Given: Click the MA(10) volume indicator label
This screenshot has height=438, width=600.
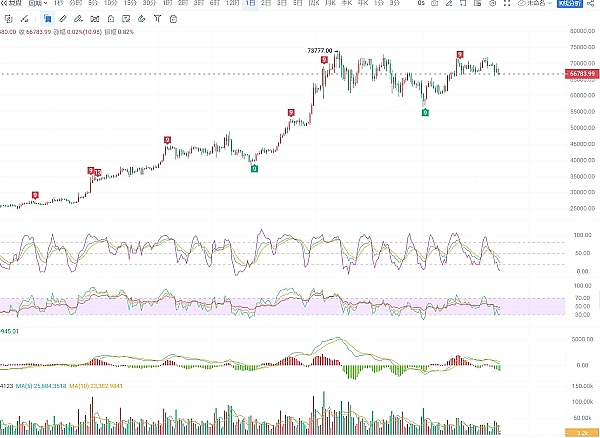Looking at the screenshot, I should pos(96,386).
